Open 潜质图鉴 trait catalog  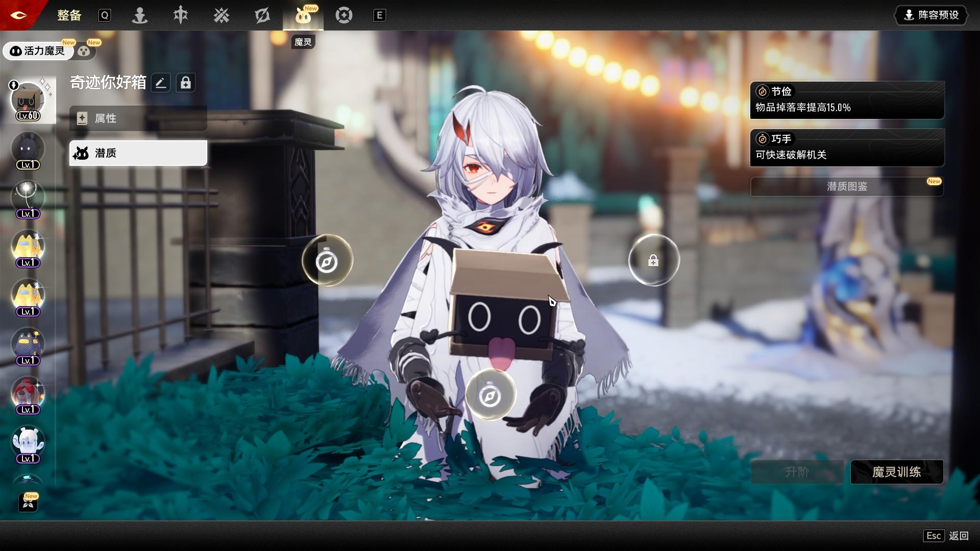pyautogui.click(x=847, y=187)
